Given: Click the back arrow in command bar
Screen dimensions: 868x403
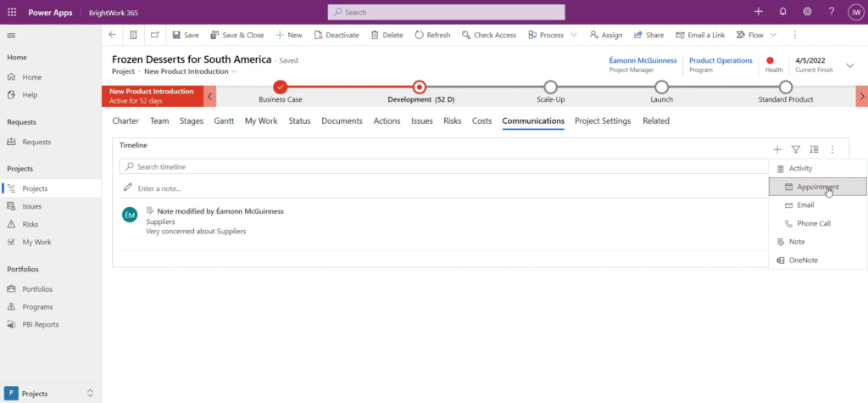Looking at the screenshot, I should tap(113, 35).
